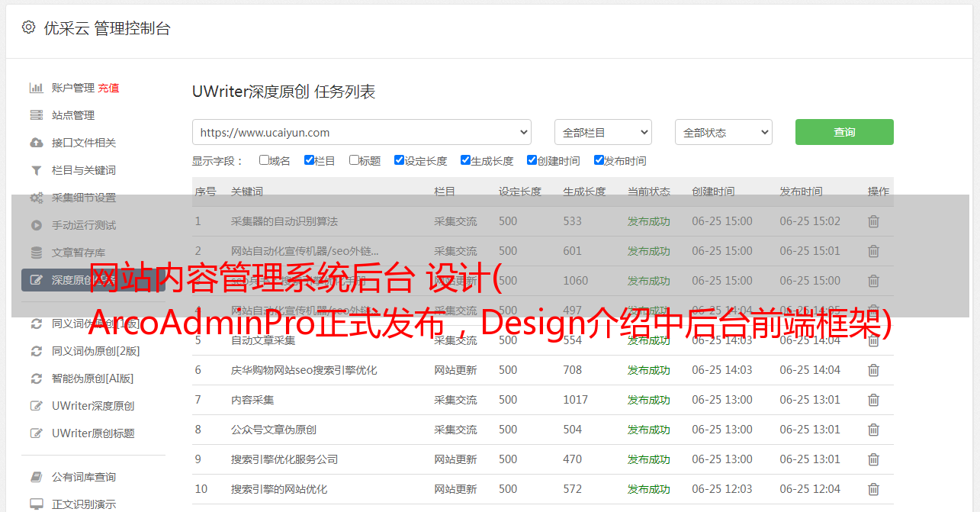
Task: Uncheck the 栏目 display field checkbox
Action: click(309, 160)
